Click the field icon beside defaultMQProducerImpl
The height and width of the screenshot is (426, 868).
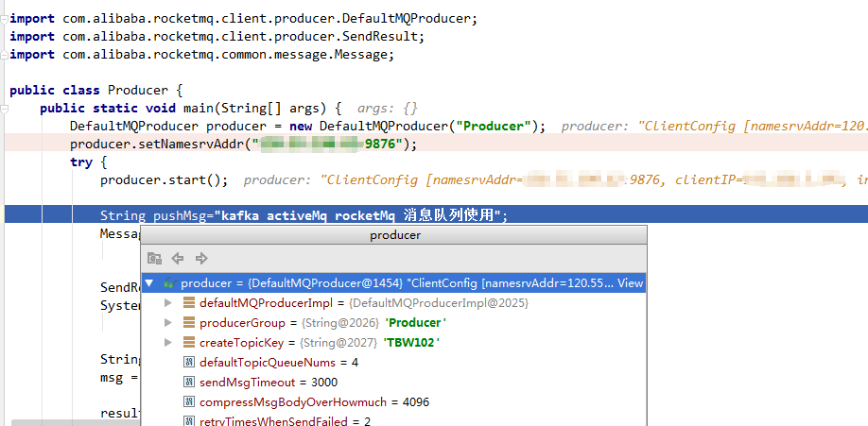(x=189, y=303)
